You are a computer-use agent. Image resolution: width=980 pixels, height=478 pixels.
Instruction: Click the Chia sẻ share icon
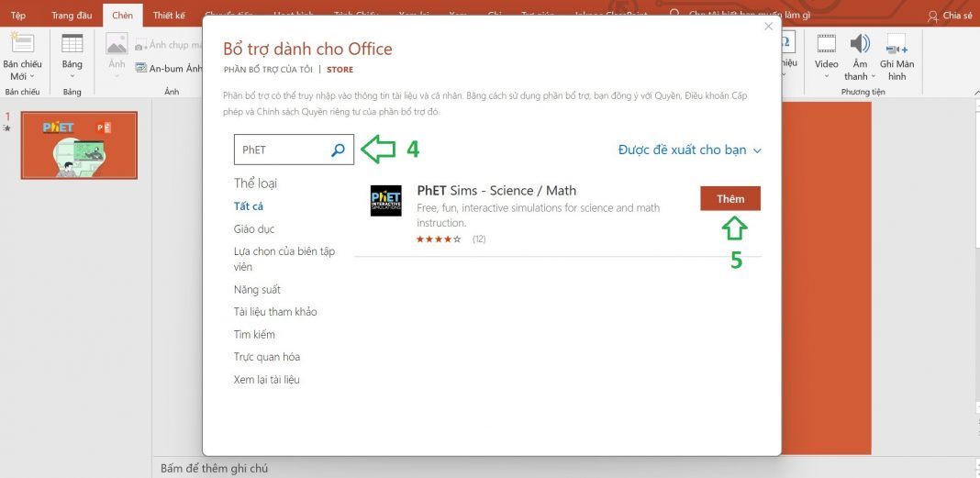[933, 16]
